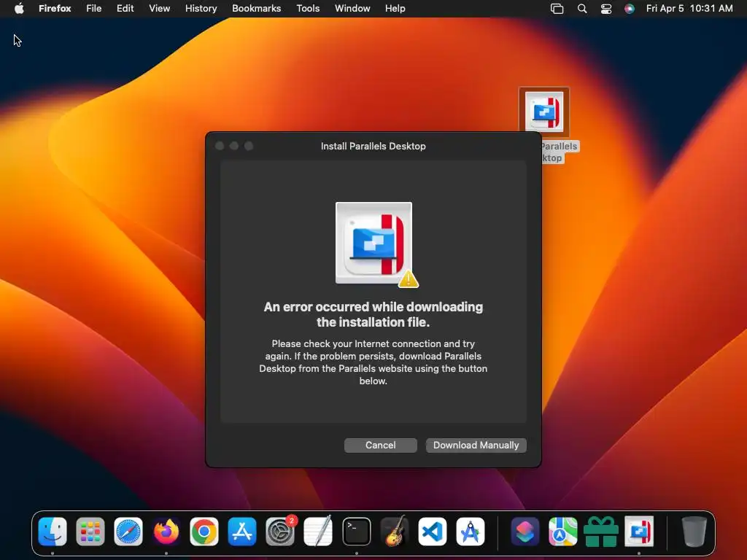This screenshot has width=747, height=560.
Task: Click the Parallels installer image in the dialog
Action: pyautogui.click(x=374, y=244)
